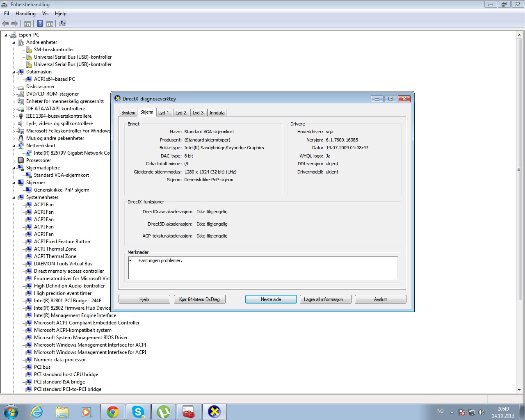Switch to Google Chrome in taskbar
Screen dimensions: 525x420
click(x=113, y=411)
